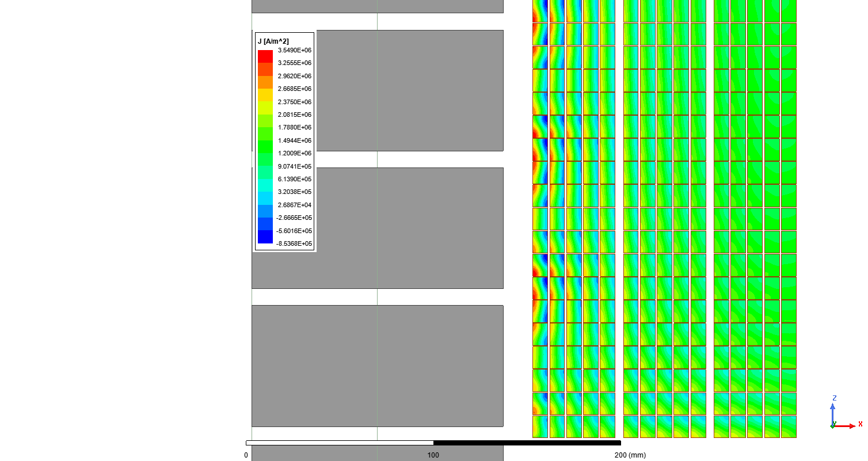Click the black segment of scale bar

point(527,443)
